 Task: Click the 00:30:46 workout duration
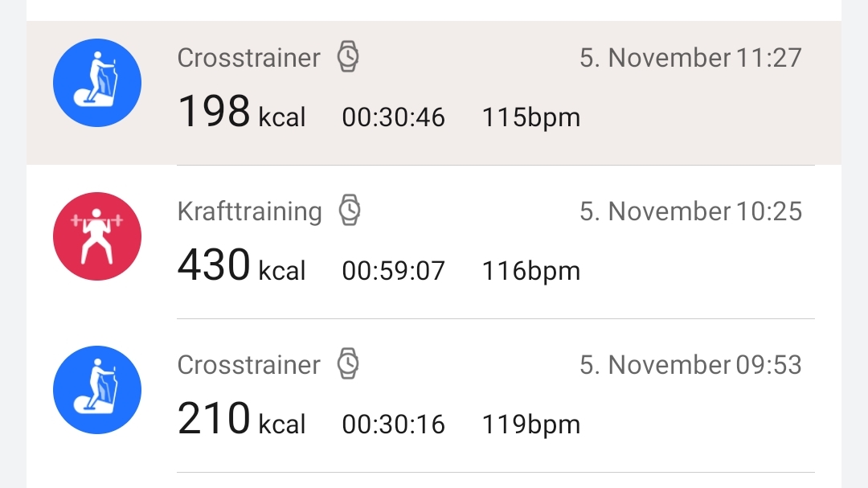[394, 117]
